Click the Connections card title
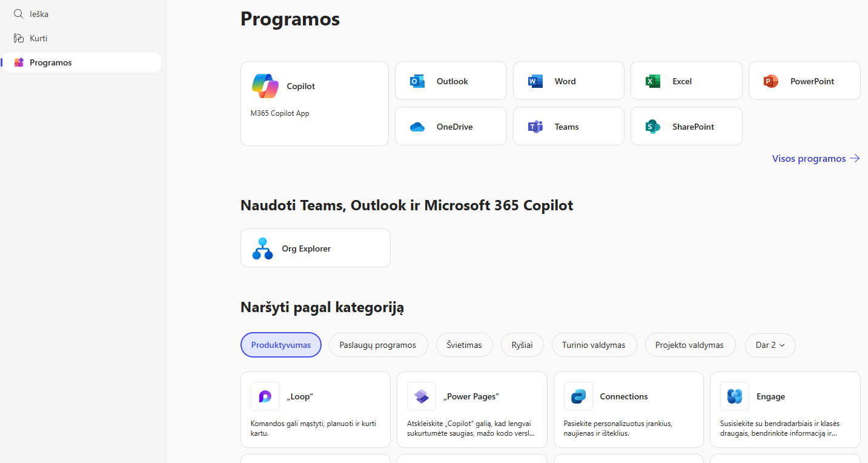Screen dimensions: 868x463 point(624,396)
